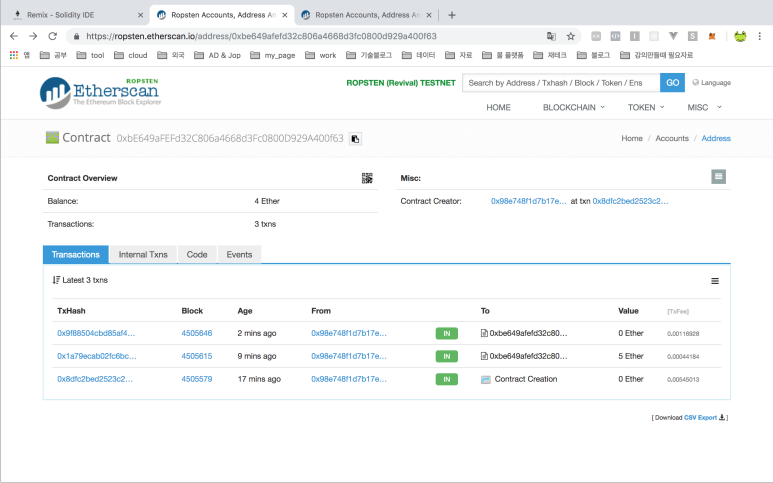This screenshot has height=483, width=773.
Task: Open the Chrome three-dot menu
Action: coord(760,36)
